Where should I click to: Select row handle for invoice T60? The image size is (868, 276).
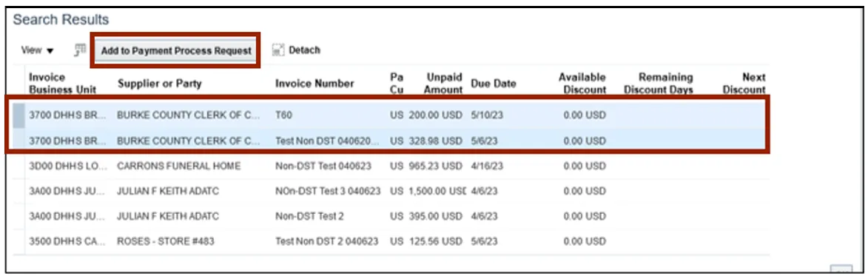click(18, 115)
